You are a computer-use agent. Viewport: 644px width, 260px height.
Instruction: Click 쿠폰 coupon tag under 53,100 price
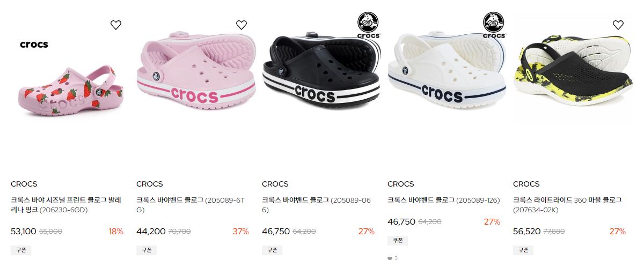21,250
